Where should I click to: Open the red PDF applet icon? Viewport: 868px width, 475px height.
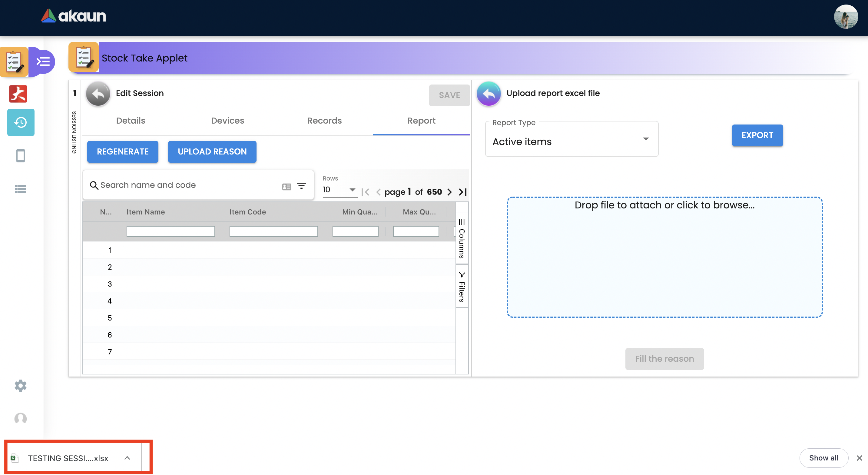click(18, 94)
